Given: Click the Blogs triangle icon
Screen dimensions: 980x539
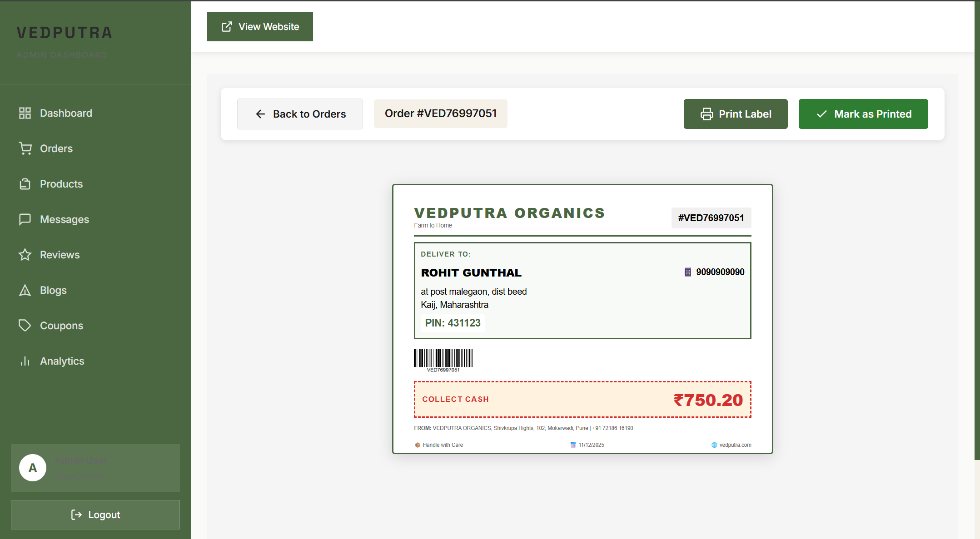Looking at the screenshot, I should click(x=25, y=290).
